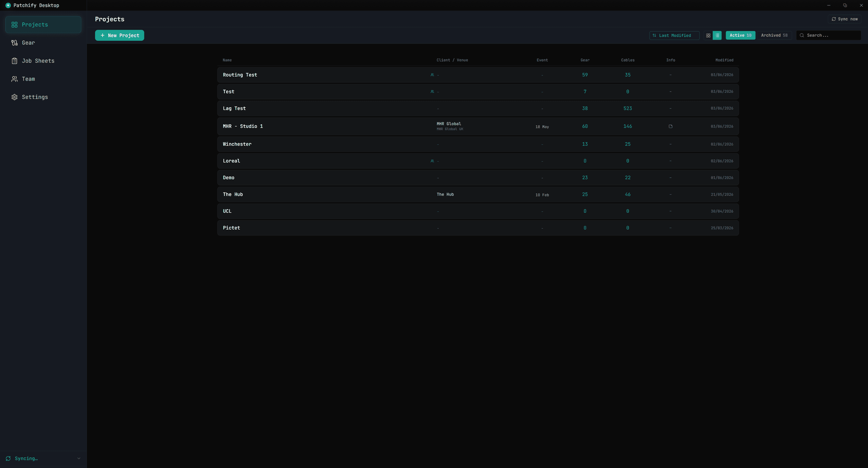Switch to grid view
Screen dimensions: 868x468
pyautogui.click(x=708, y=35)
